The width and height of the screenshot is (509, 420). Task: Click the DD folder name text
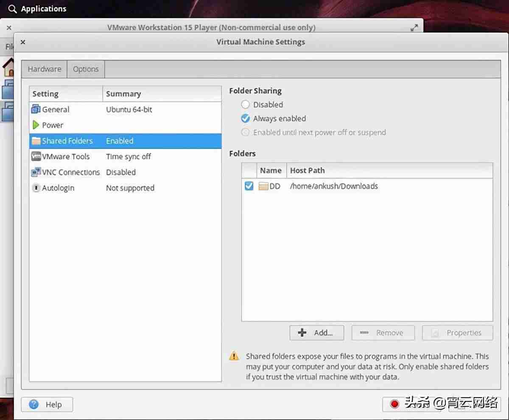pyautogui.click(x=275, y=186)
